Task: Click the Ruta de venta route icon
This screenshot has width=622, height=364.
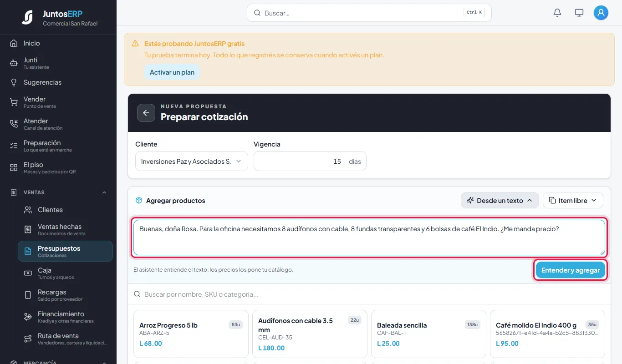Action: [x=28, y=339]
